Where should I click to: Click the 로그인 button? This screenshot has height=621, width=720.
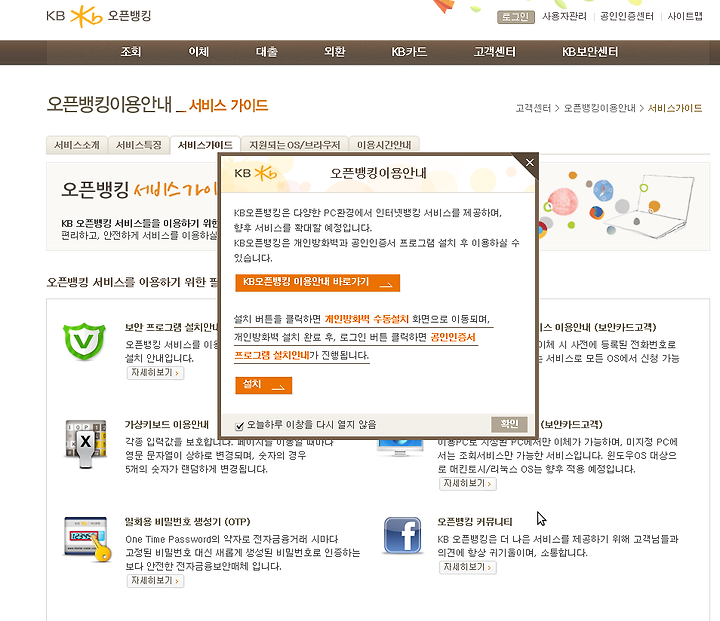pyautogui.click(x=516, y=17)
